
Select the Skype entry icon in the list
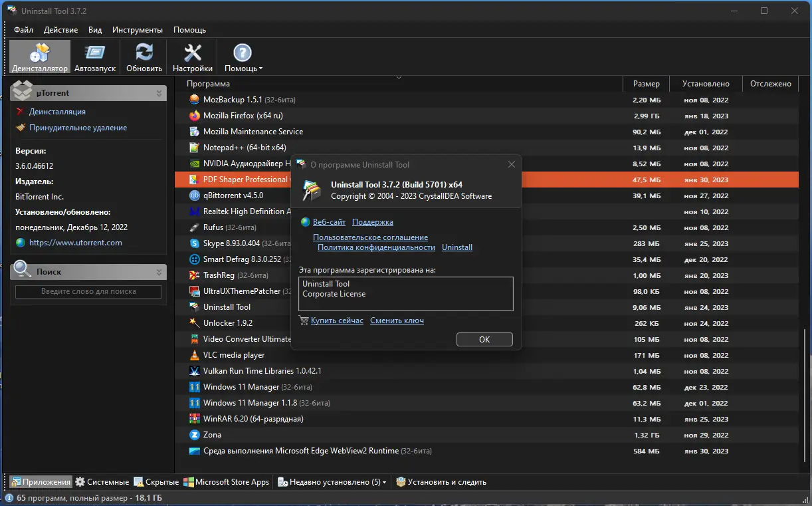[194, 243]
